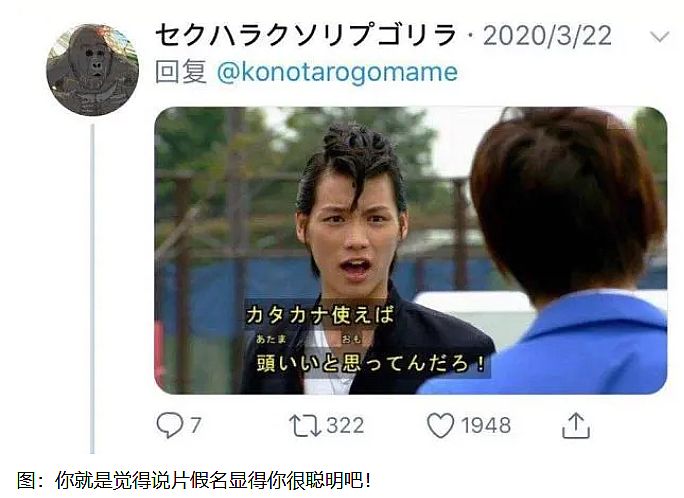
Task: Like the tweet with the heart icon
Action: [x=440, y=425]
